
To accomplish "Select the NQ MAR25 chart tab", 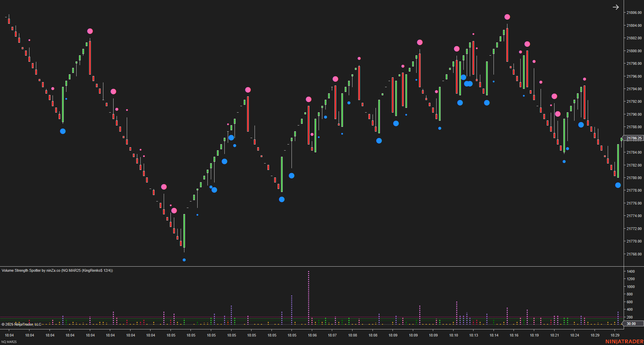I will coord(8,342).
